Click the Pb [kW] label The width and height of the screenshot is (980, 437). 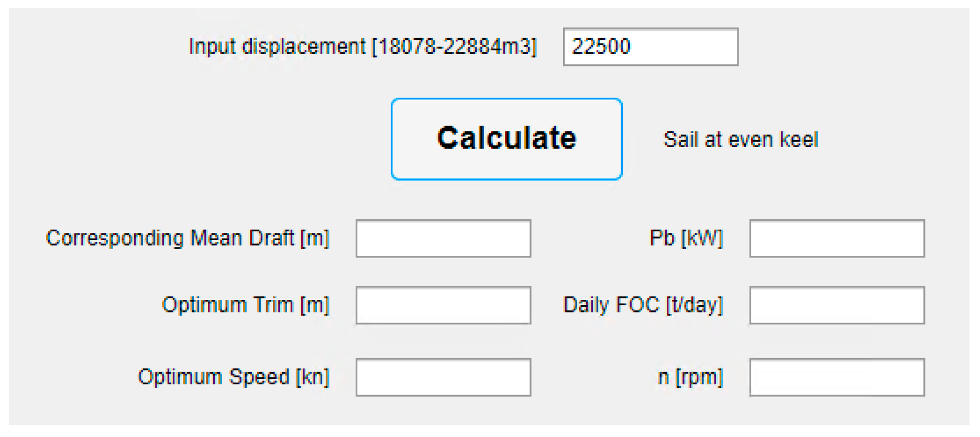[x=686, y=238]
